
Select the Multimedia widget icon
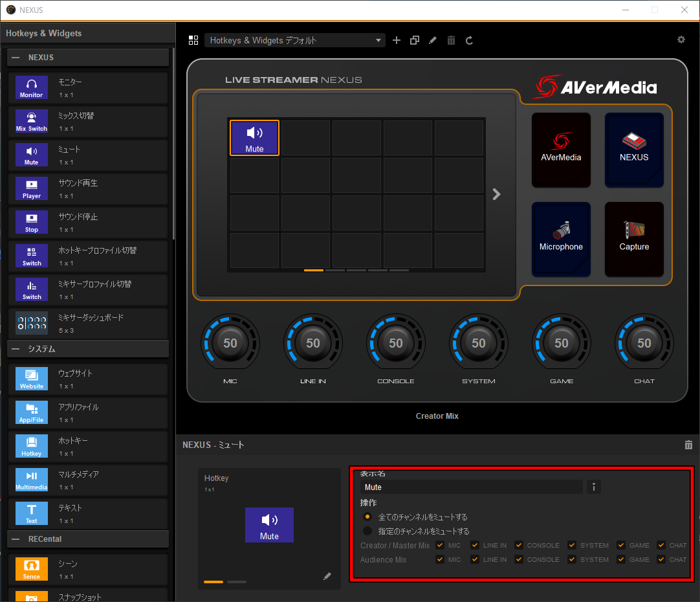(31, 480)
